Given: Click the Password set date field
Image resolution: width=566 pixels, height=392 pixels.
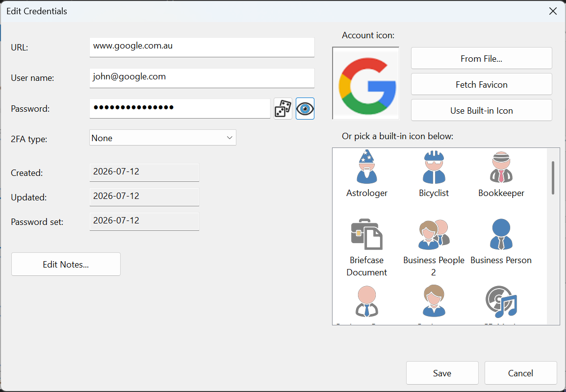Looking at the screenshot, I should click(144, 221).
